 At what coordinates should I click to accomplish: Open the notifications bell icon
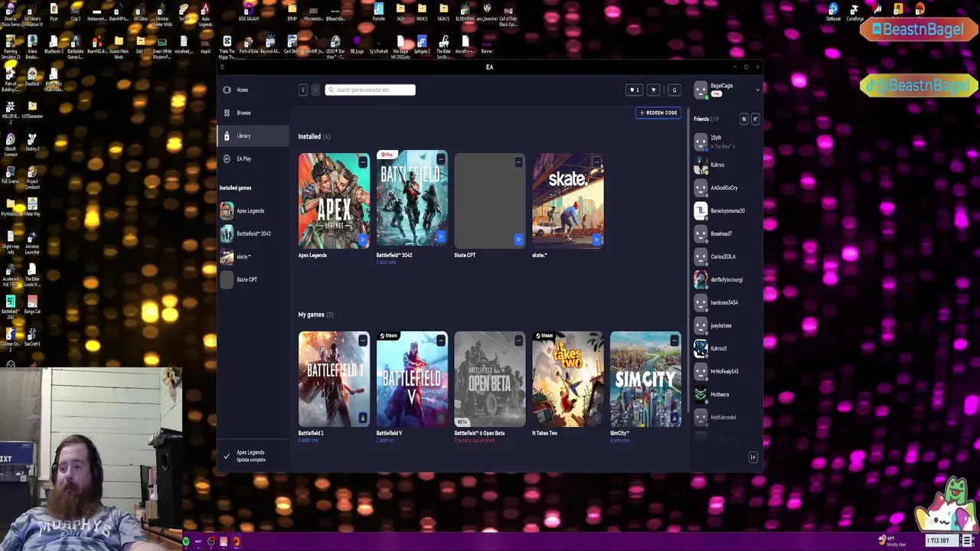click(x=675, y=90)
